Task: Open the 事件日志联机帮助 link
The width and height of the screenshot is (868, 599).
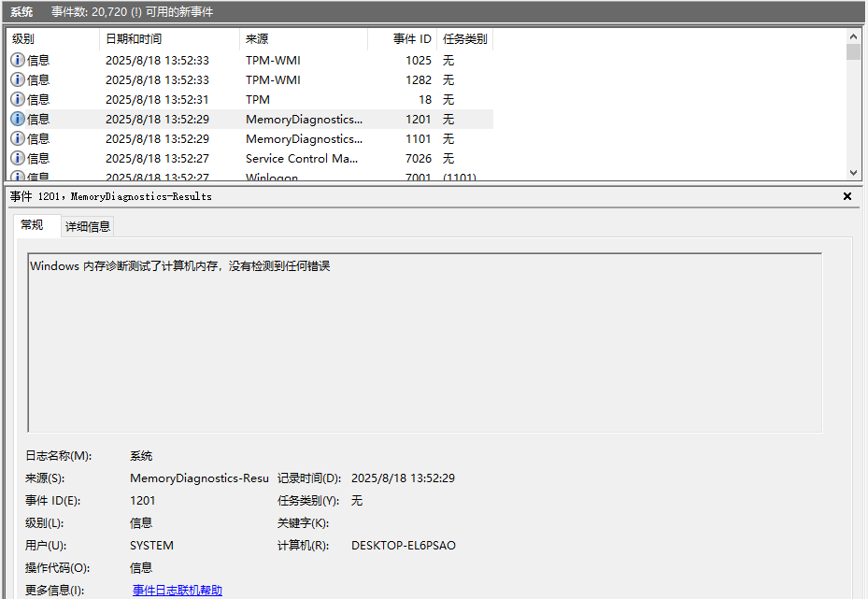Action: click(177, 590)
